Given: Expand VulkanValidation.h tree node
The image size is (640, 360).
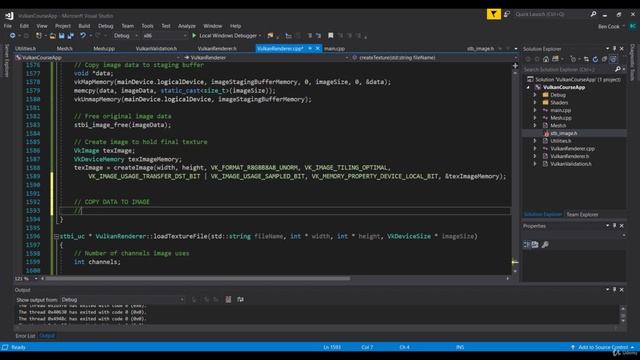Looking at the screenshot, I should (x=535, y=164).
